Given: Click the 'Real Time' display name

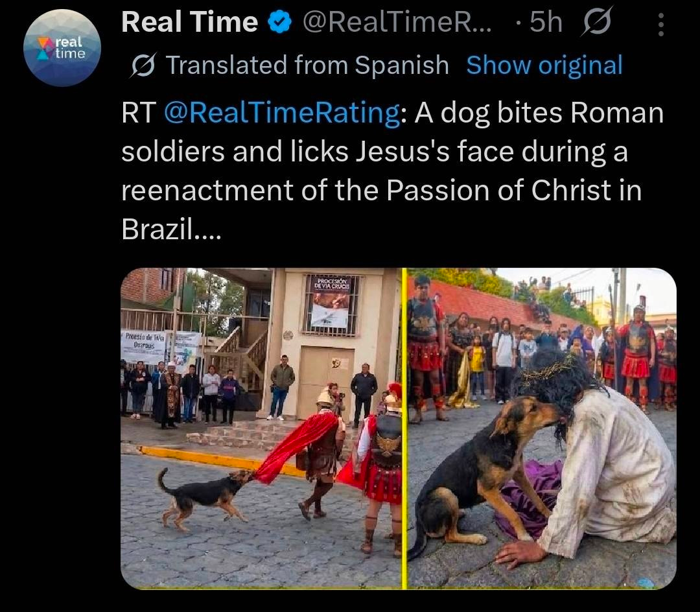Looking at the screenshot, I should tap(189, 23).
